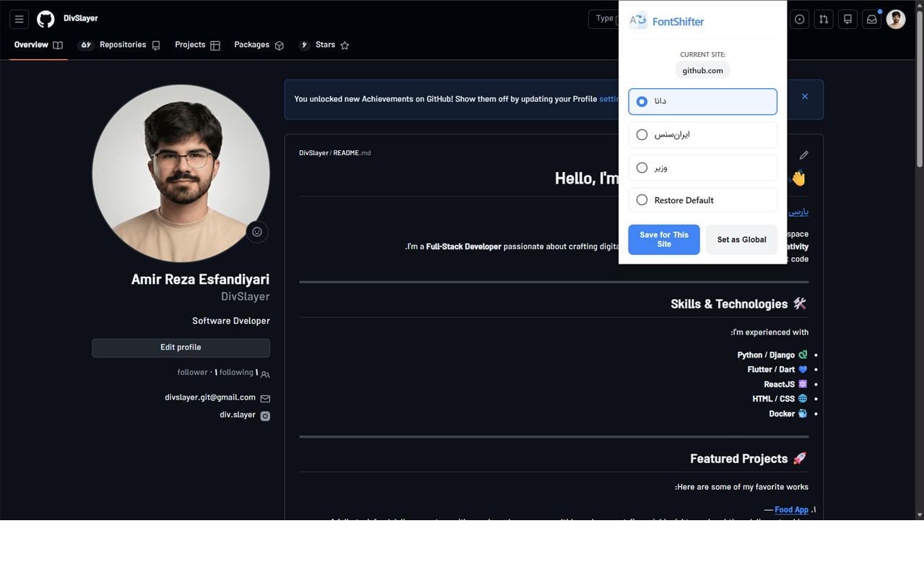
Task: Click the FontShifter title text
Action: 678,22
